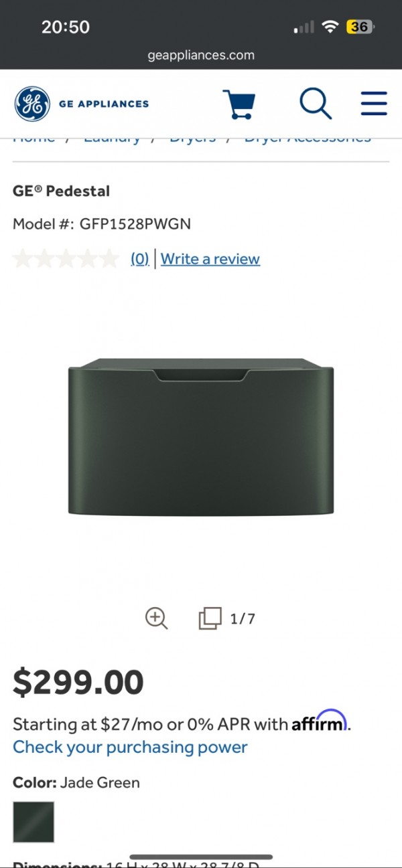Click the Affirm logo
402x868 pixels.
click(x=320, y=721)
